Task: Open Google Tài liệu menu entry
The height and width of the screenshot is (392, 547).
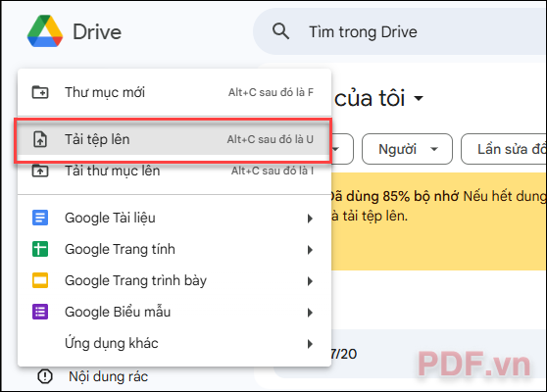Action: pyautogui.click(x=174, y=218)
